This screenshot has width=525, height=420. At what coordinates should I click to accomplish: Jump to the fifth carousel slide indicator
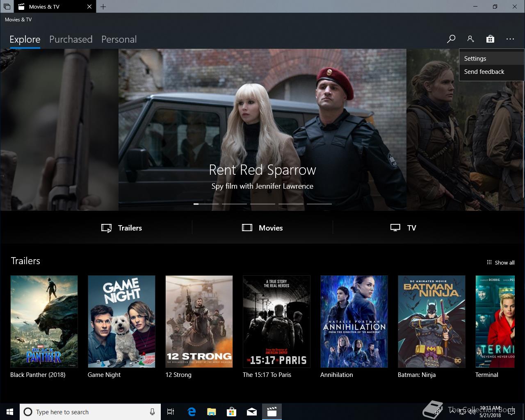coord(319,204)
